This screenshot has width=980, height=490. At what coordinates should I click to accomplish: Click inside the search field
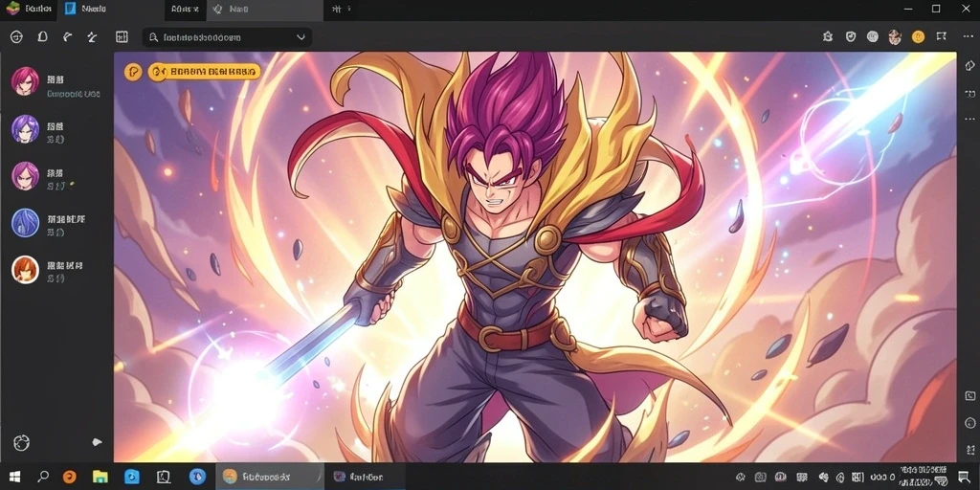pyautogui.click(x=227, y=37)
